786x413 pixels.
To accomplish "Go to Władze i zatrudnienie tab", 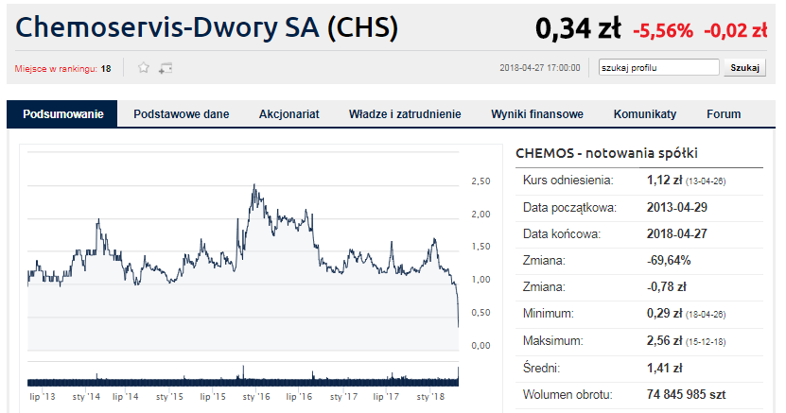I will 405,114.
